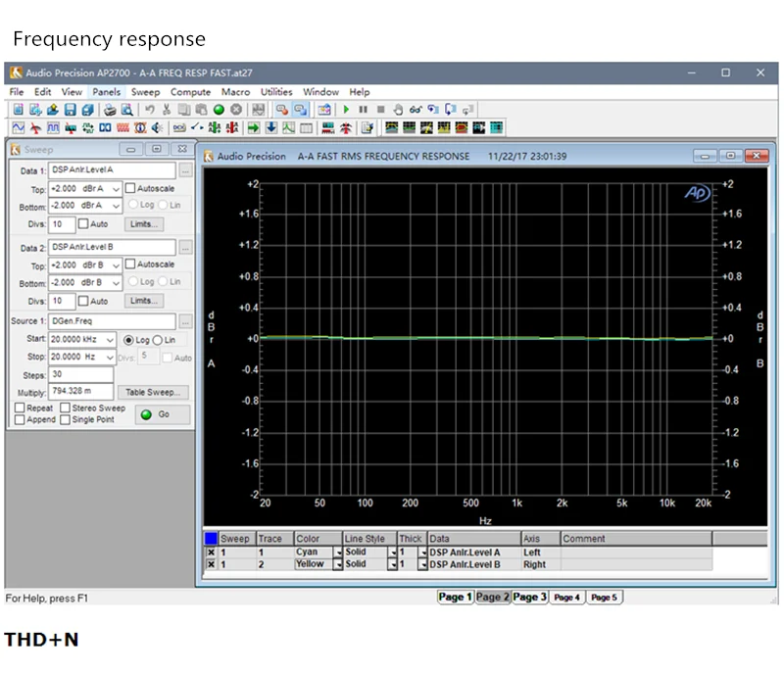Open the Data 1 Top unit dropdown
The image size is (784, 673).
point(116,188)
